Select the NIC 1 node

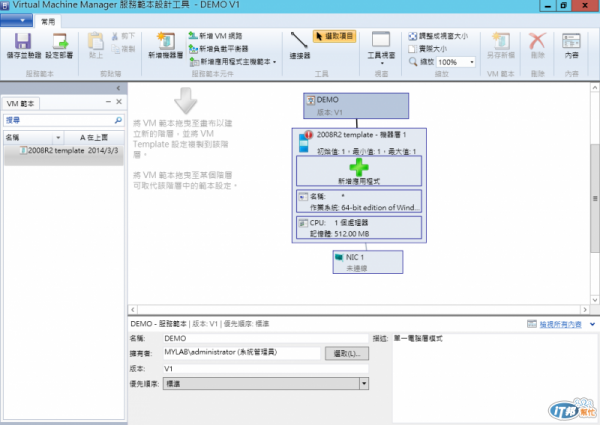click(368, 262)
